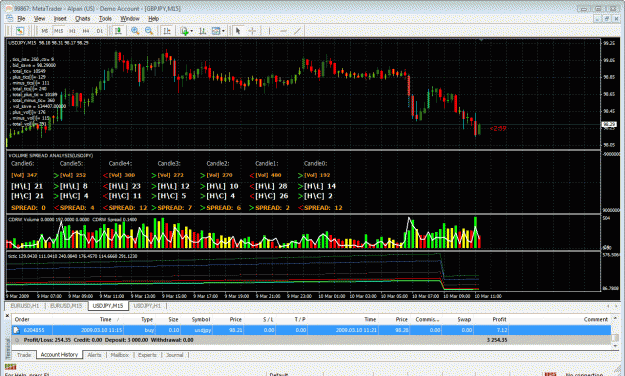This screenshot has width=625, height=376.
Task: Click the Default profile status bar entry
Action: point(279,374)
